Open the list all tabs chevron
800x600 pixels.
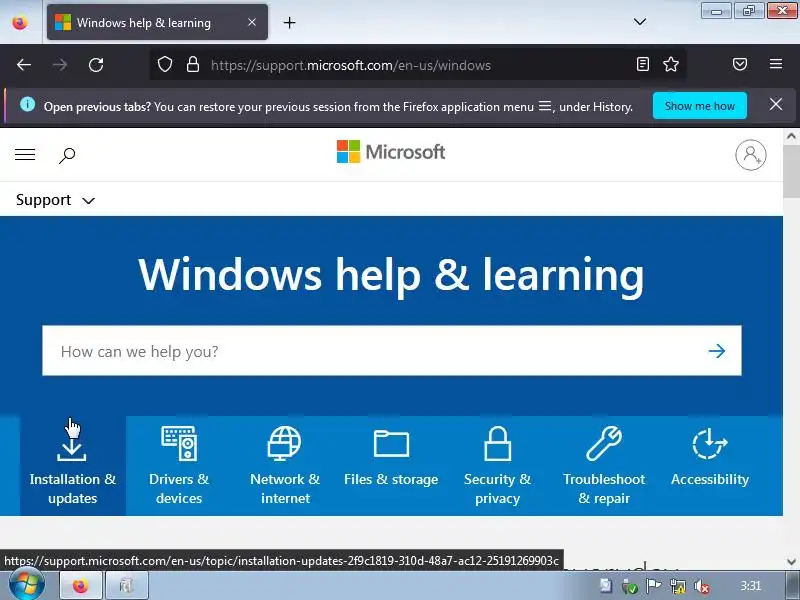640,21
